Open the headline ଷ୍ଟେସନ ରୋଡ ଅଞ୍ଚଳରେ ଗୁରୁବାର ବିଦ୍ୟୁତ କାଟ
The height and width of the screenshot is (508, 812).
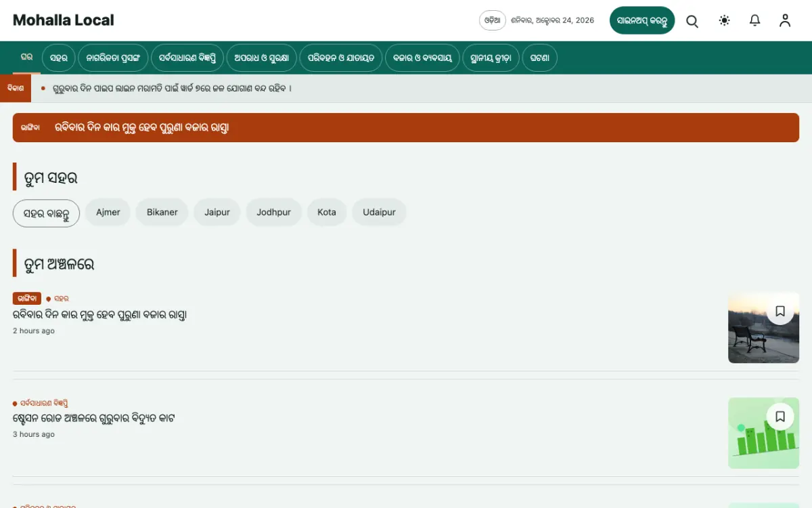click(94, 419)
